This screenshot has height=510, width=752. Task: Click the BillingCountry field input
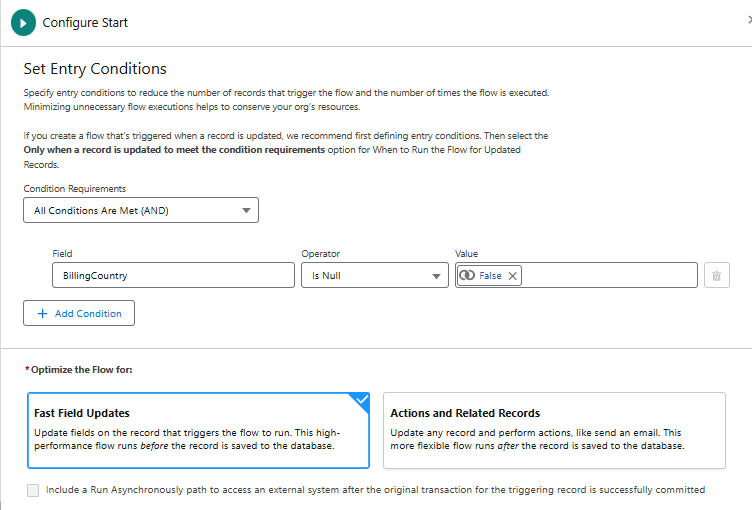(173, 275)
